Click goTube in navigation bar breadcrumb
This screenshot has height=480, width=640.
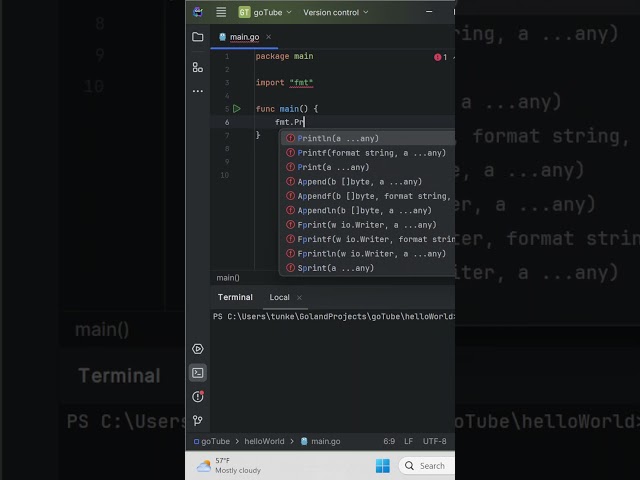pos(212,441)
